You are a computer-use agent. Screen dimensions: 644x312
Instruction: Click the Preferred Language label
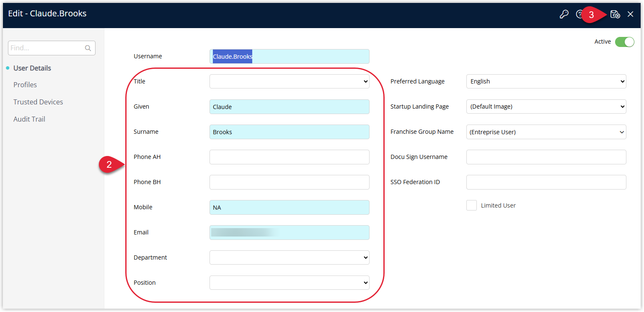click(418, 81)
